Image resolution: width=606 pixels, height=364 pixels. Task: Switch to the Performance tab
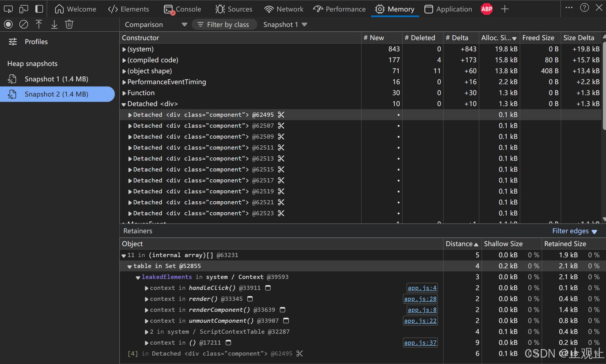[339, 9]
